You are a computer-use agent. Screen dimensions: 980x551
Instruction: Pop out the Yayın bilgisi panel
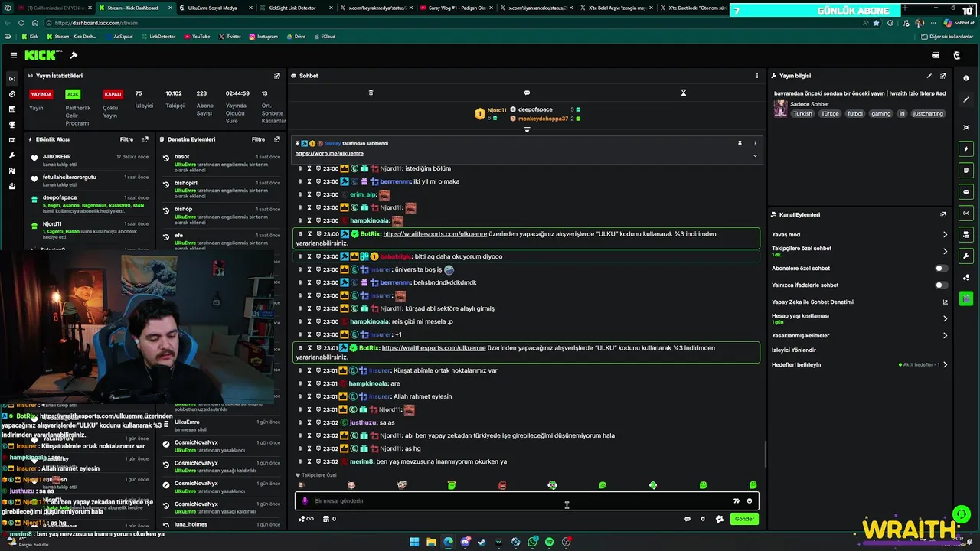[x=943, y=76]
